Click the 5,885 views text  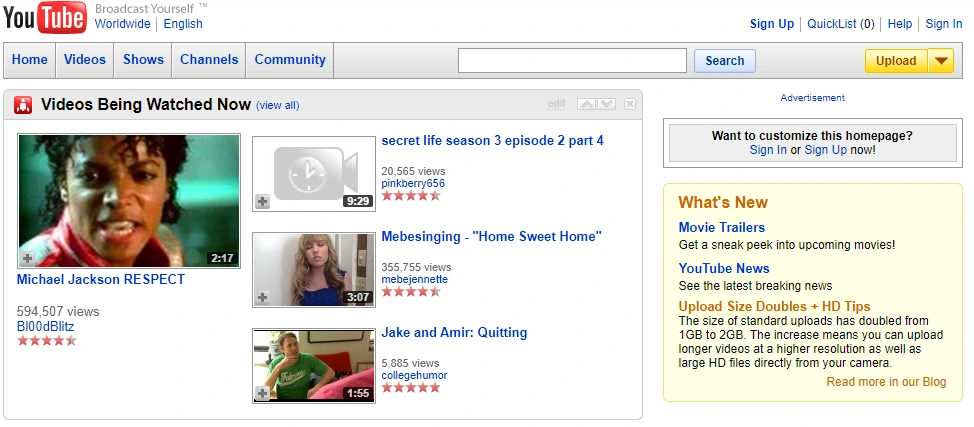(411, 363)
